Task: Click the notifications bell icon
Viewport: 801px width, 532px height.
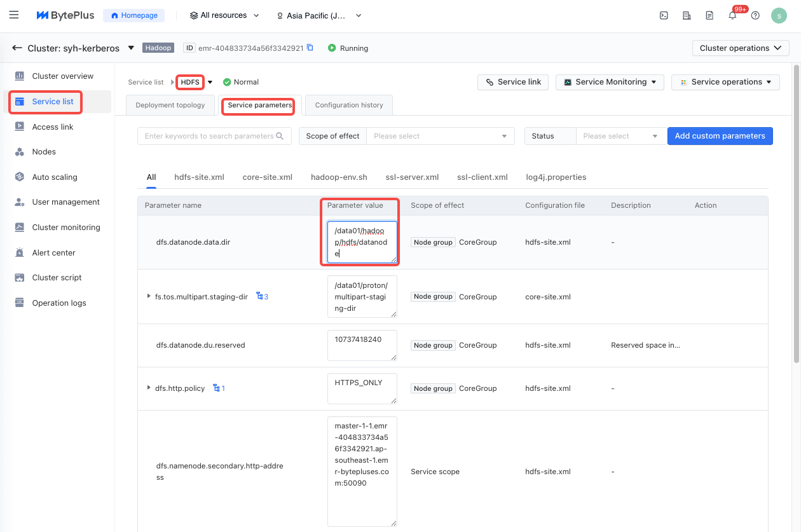Action: point(732,16)
